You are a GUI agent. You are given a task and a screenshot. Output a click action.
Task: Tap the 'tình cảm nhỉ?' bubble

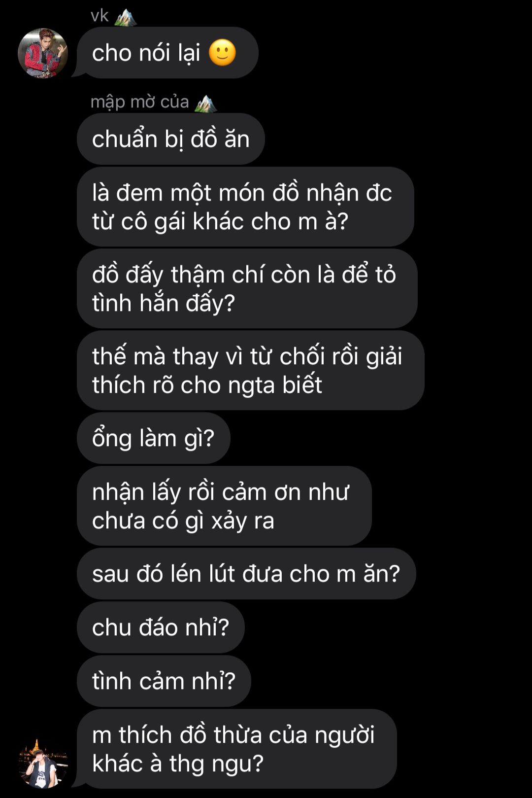[164, 682]
